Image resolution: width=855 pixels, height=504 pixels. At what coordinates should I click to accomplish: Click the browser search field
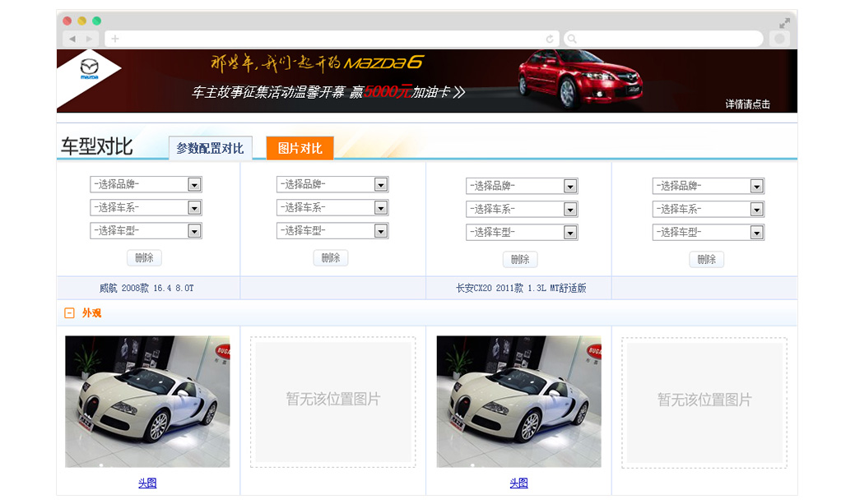pyautogui.click(x=663, y=39)
